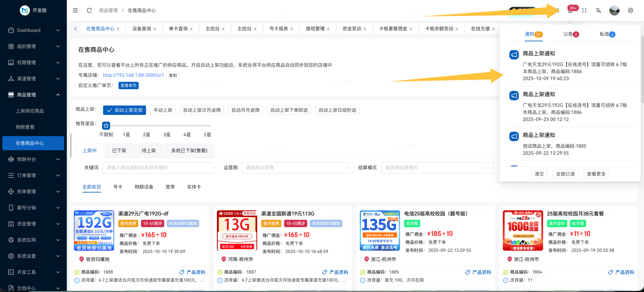Open the 运营商 dropdown
The width and height of the screenshot is (644, 292).
297,168
